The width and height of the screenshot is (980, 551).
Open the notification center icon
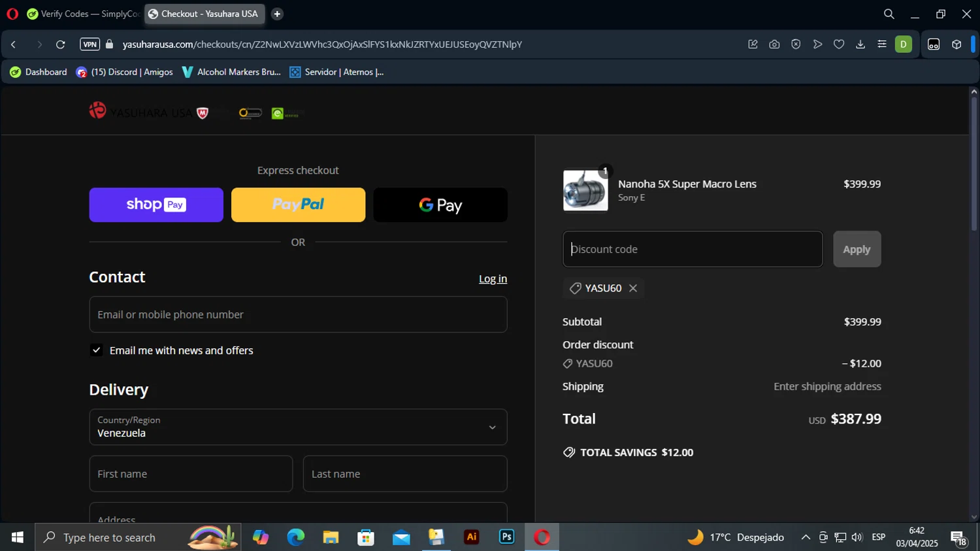(x=958, y=538)
